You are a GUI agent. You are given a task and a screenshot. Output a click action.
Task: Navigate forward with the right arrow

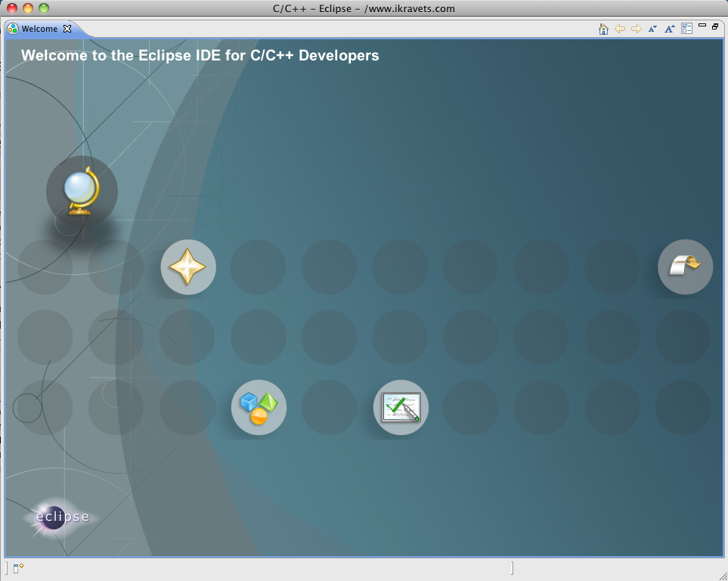coord(637,29)
